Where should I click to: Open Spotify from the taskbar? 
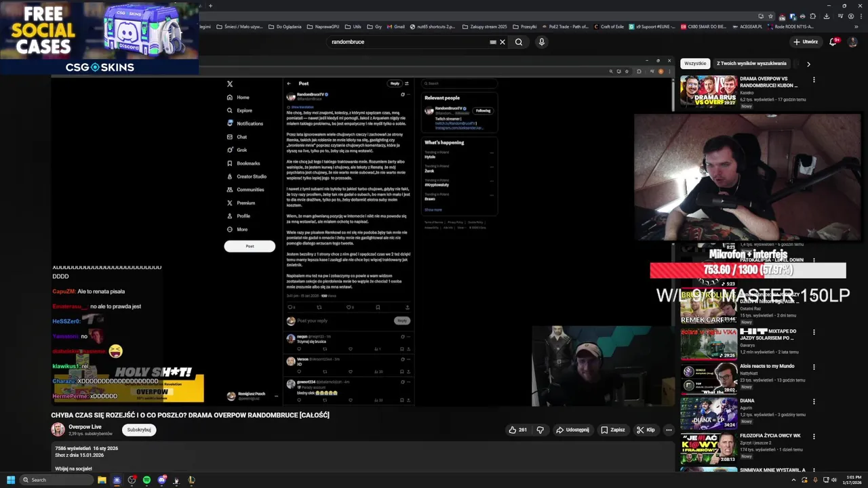coord(146,480)
